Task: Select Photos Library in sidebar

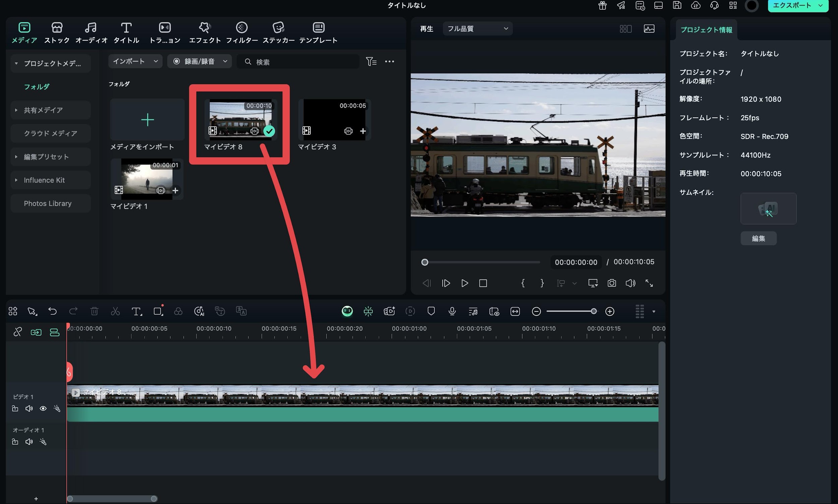Action: tap(51, 203)
